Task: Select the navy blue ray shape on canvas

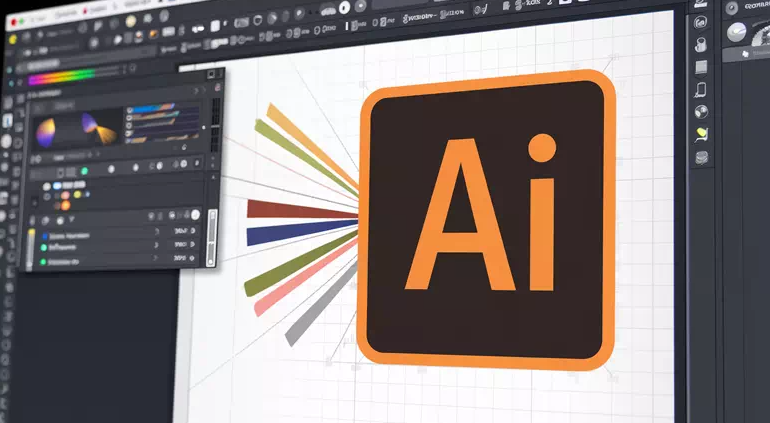Action: pyautogui.click(x=302, y=232)
